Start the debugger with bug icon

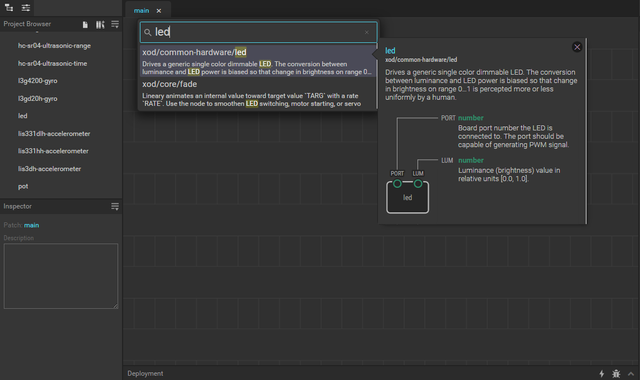click(x=616, y=373)
